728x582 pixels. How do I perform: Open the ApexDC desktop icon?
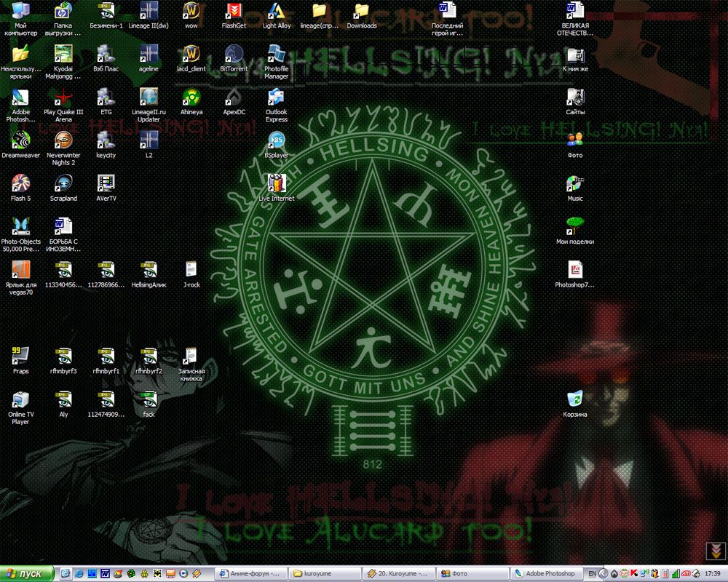[234, 97]
